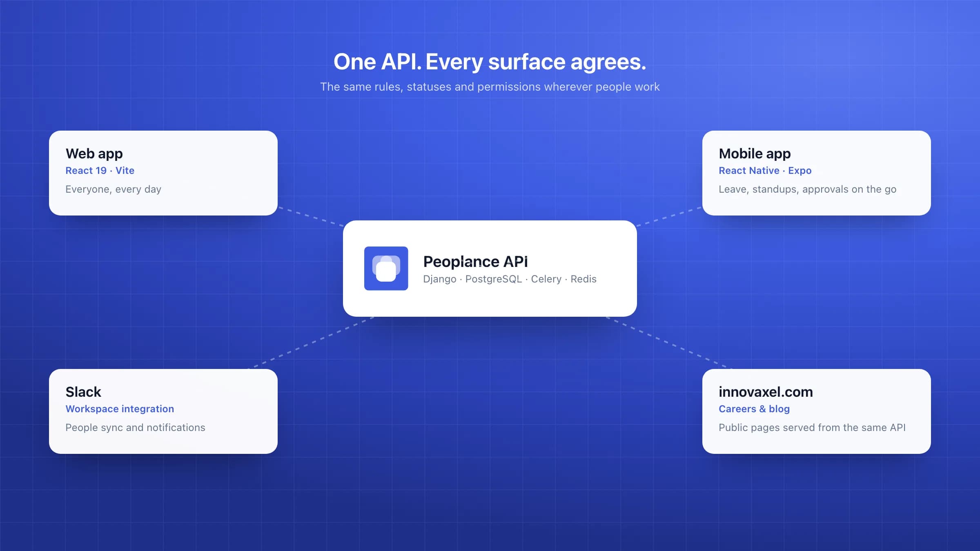Screen dimensions: 980x551
Task: Click the 'Careers & blog' label
Action: [x=754, y=409]
